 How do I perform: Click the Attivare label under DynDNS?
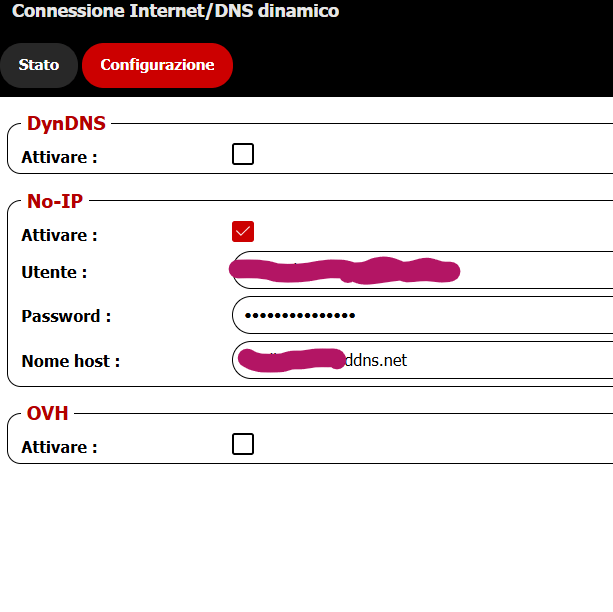[59, 157]
